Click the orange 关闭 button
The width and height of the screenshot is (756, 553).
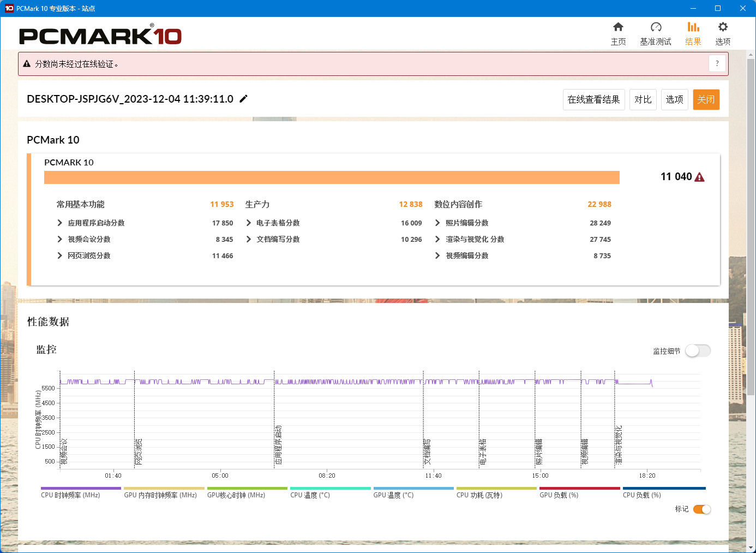pyautogui.click(x=706, y=99)
